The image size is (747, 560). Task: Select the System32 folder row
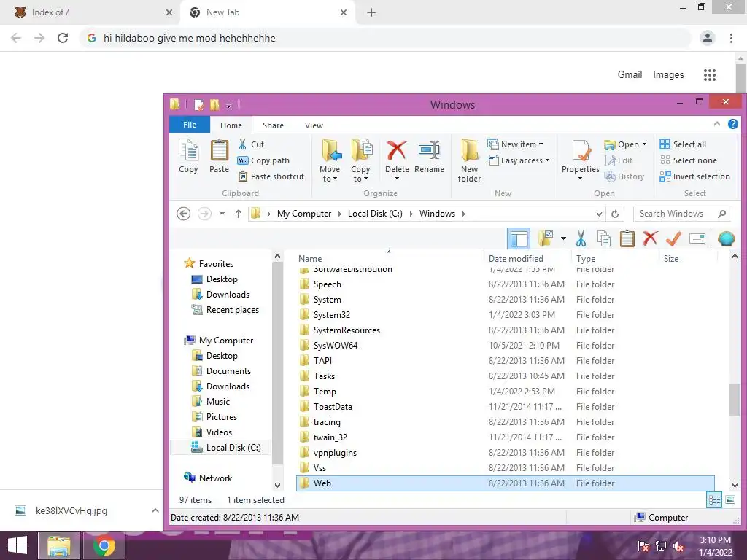coord(505,315)
